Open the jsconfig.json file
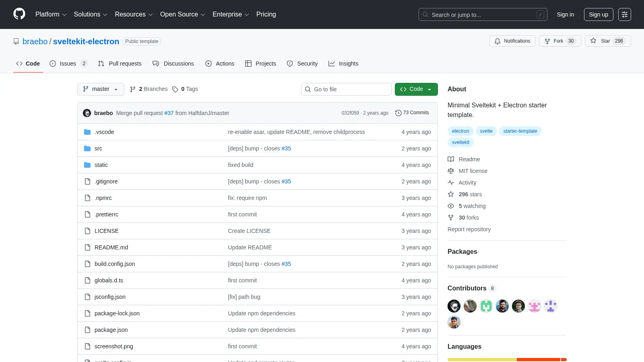This screenshot has width=644, height=362. pyautogui.click(x=110, y=297)
